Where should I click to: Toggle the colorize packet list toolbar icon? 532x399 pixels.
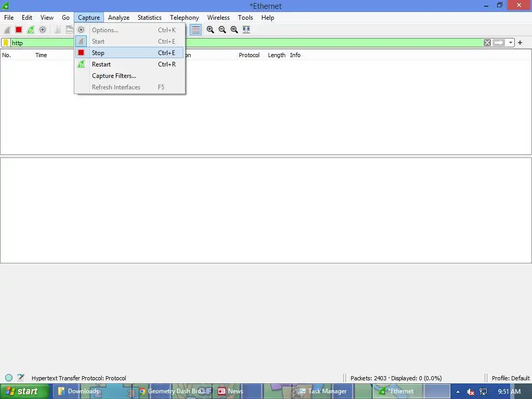pos(196,30)
